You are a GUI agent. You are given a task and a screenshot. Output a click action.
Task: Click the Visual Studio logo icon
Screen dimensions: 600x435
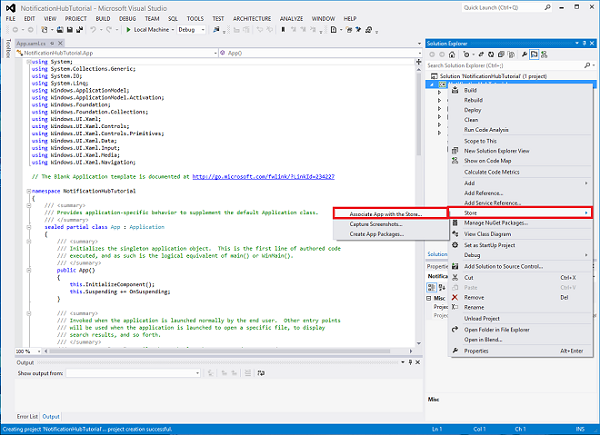click(x=11, y=8)
